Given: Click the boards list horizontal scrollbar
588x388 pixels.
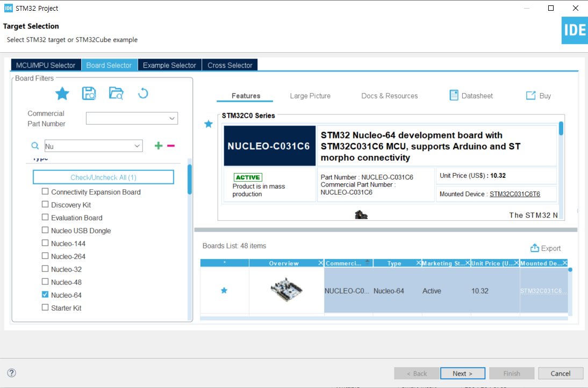Looking at the screenshot, I should (384, 318).
